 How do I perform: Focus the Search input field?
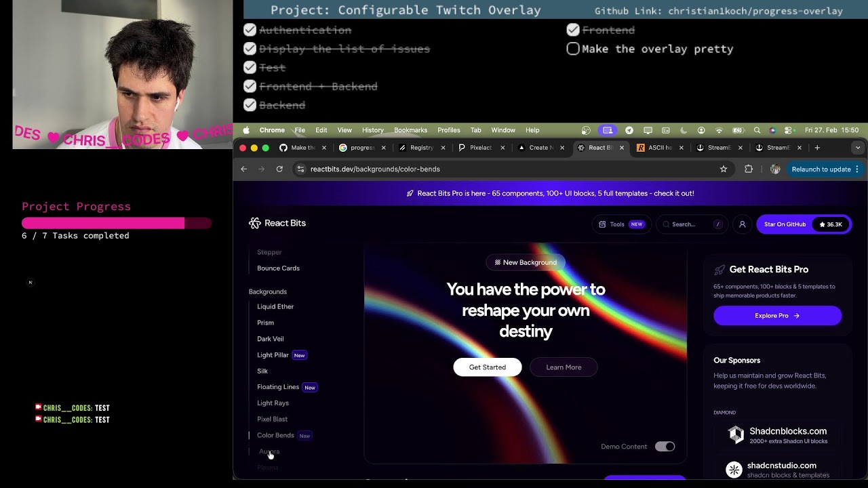tap(692, 224)
